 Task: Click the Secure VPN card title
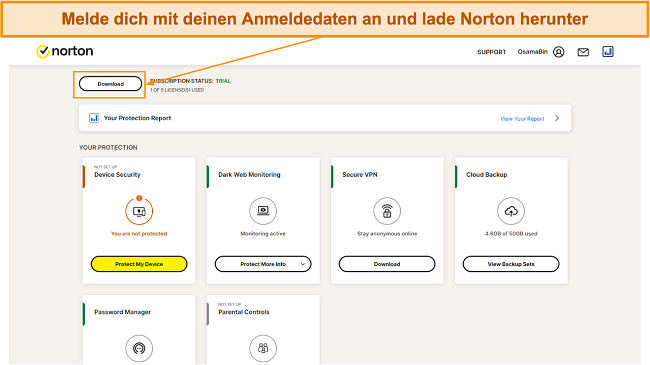pos(360,175)
